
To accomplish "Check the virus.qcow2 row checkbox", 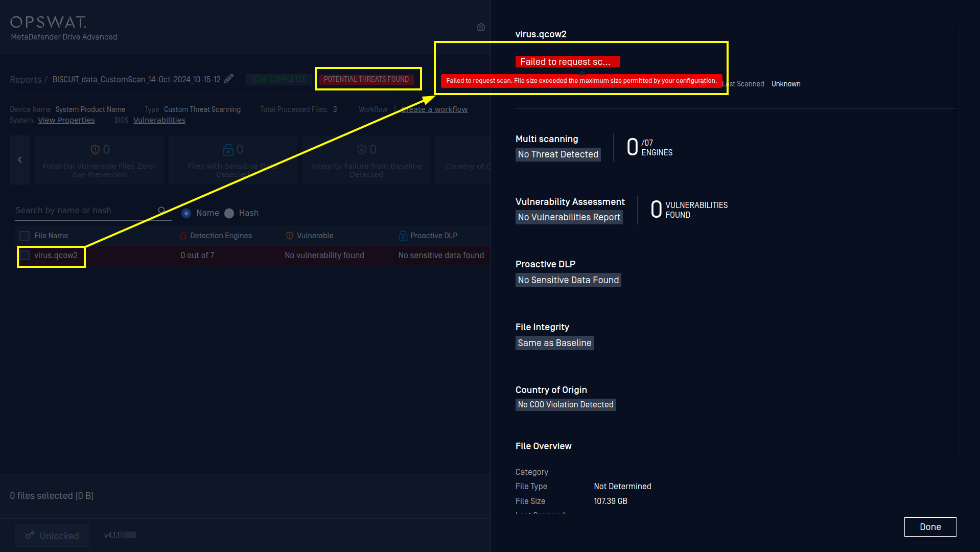I will coord(25,255).
